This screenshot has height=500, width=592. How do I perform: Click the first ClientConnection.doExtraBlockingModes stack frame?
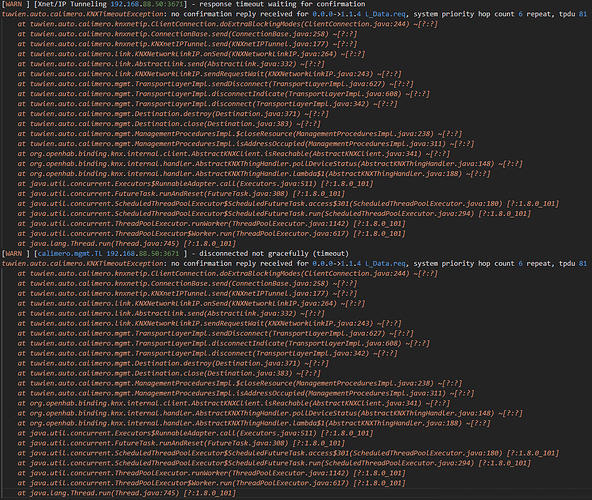tap(228, 24)
